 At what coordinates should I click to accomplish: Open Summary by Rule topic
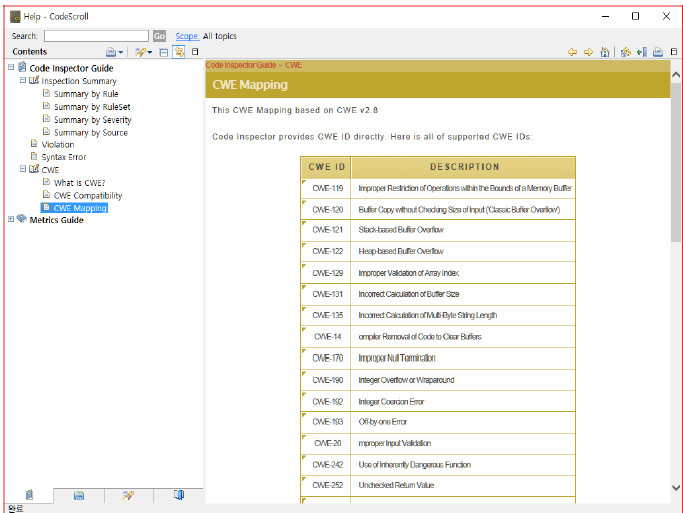pos(86,94)
